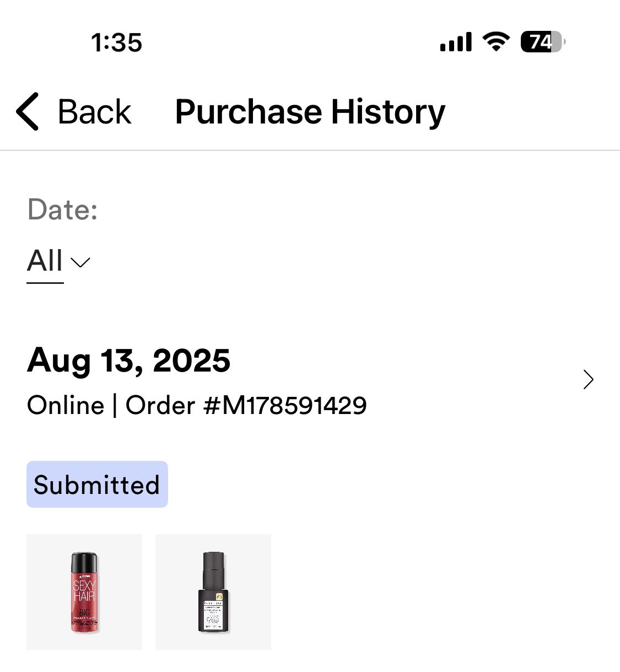View the Sexy Hair product thumbnail

84,592
